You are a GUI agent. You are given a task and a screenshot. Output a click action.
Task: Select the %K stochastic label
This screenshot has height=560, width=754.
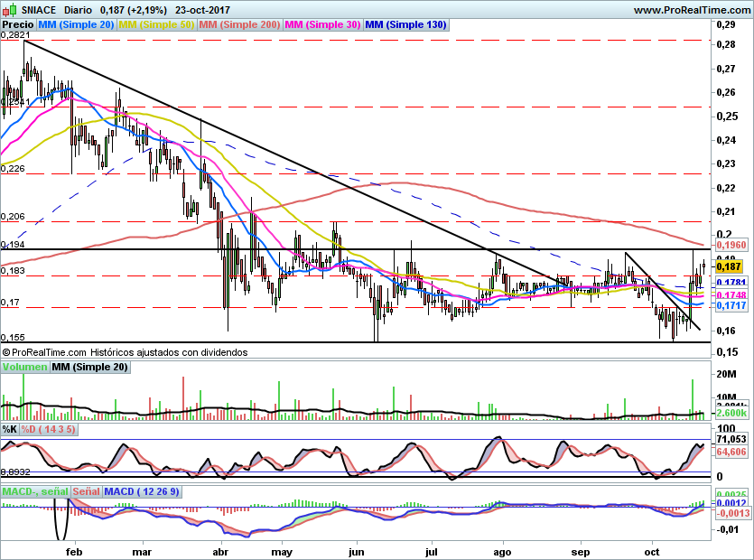(x=9, y=429)
